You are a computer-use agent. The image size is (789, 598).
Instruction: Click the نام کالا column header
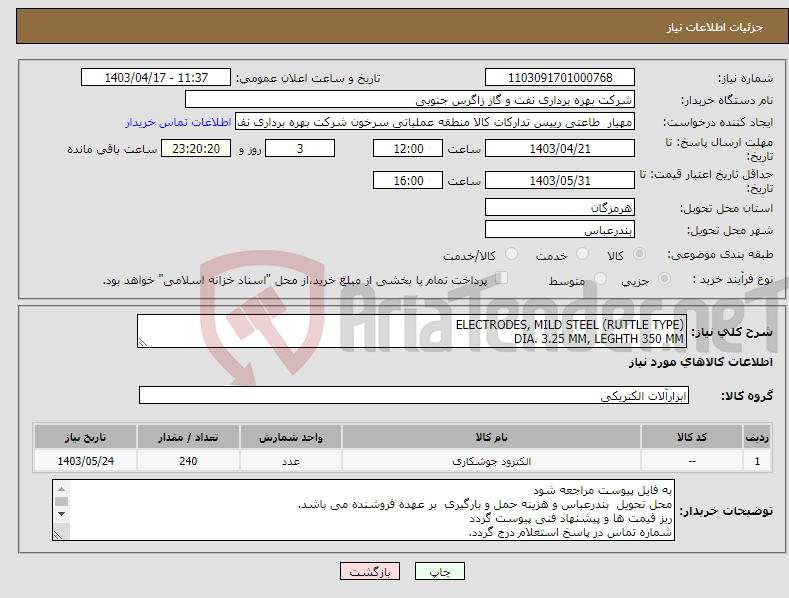coord(491,437)
